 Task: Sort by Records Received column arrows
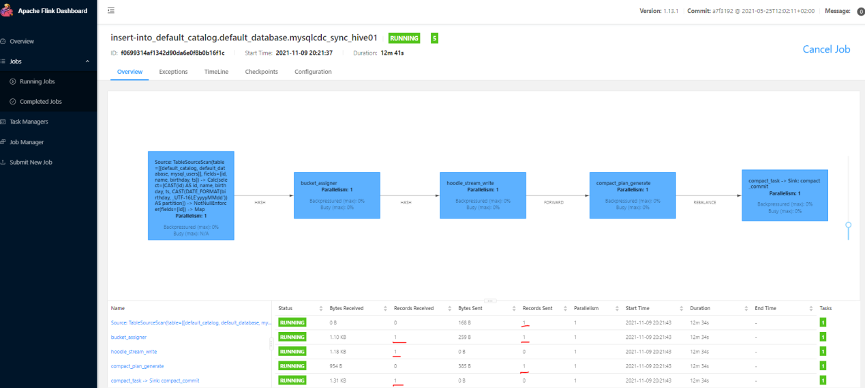tap(451, 308)
